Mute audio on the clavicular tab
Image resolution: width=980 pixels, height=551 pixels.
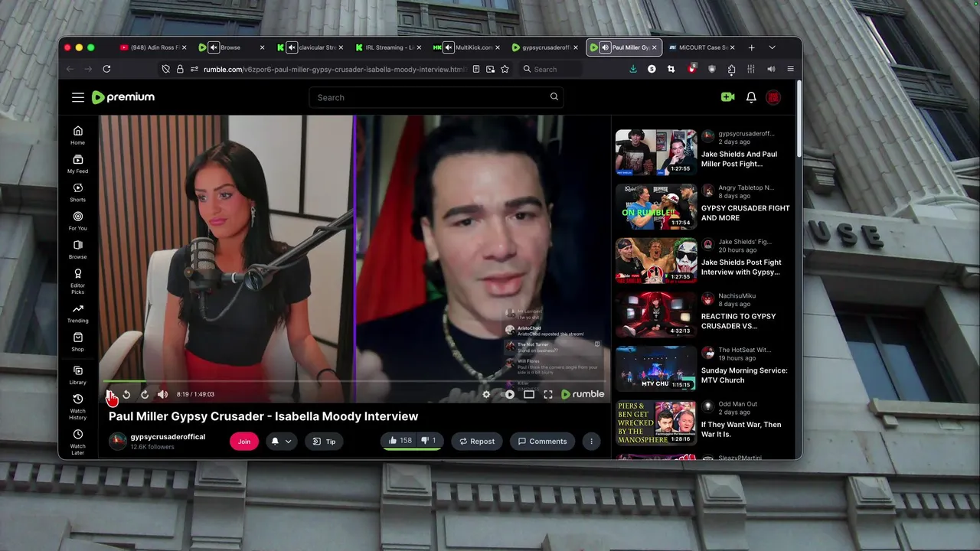coord(292,47)
